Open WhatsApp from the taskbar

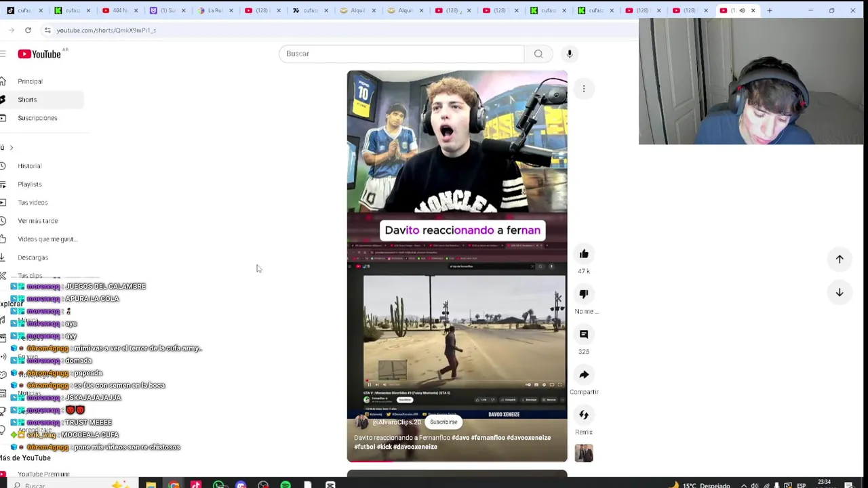point(218,484)
